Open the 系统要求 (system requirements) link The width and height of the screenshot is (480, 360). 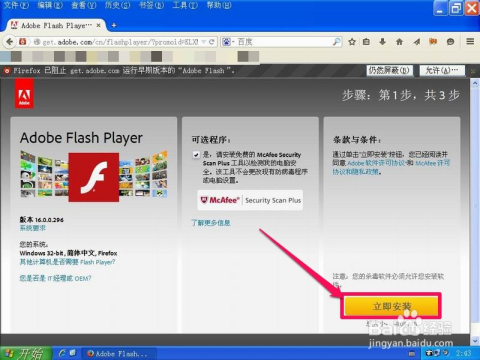[32, 228]
